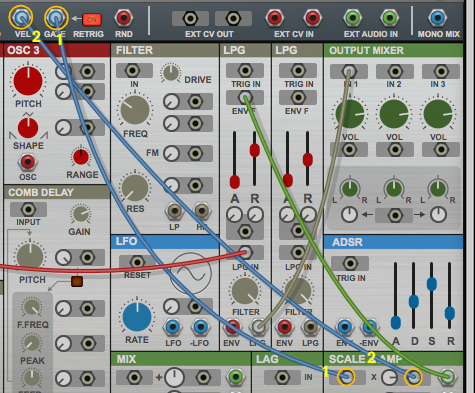
Task: Click the blue LFO RATE knob
Action: pos(137,317)
